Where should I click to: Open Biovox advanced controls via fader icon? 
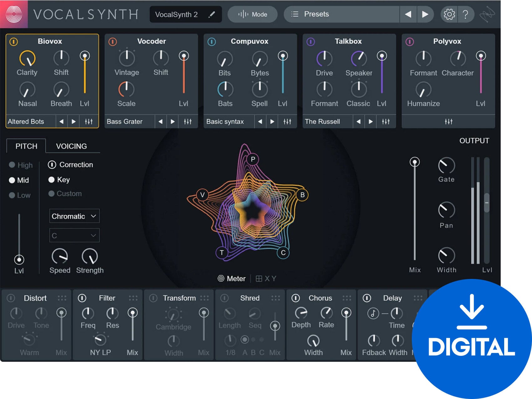pyautogui.click(x=89, y=122)
